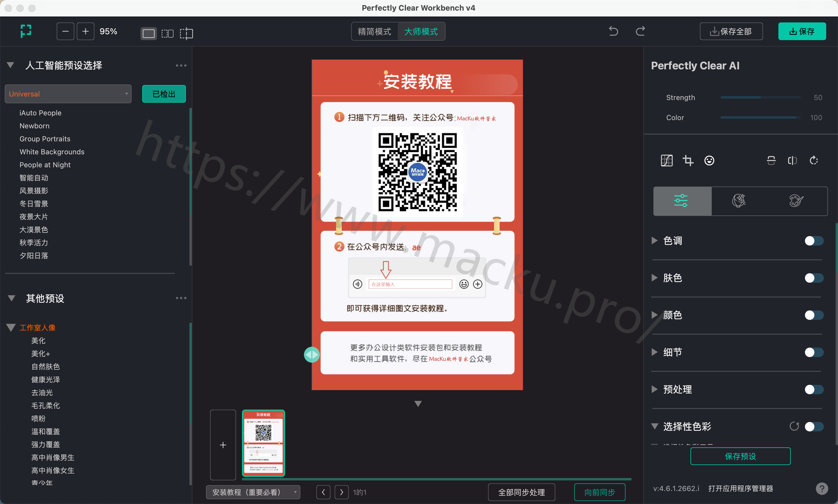Undo the last adjustment
Screen dimensions: 838x504
click(613, 31)
